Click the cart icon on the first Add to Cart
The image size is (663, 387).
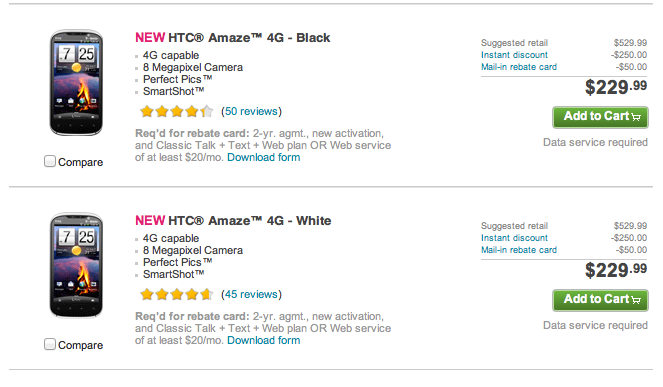pos(636,117)
